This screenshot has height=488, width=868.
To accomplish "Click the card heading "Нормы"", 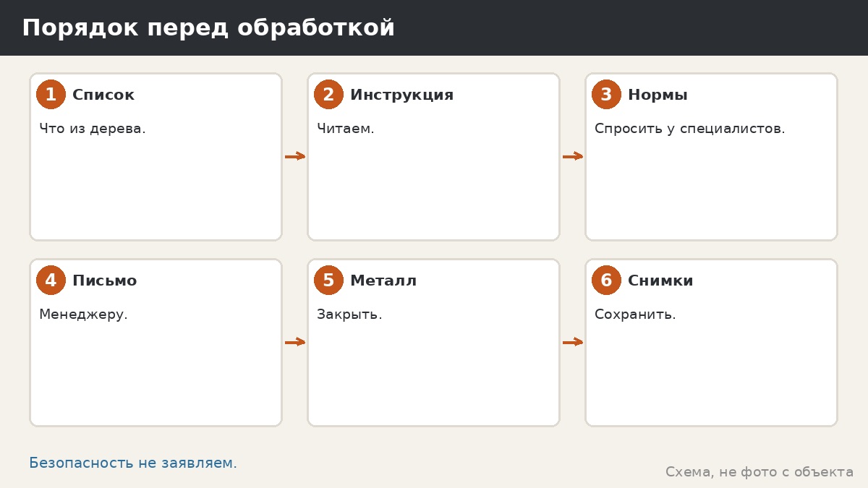I will point(658,95).
